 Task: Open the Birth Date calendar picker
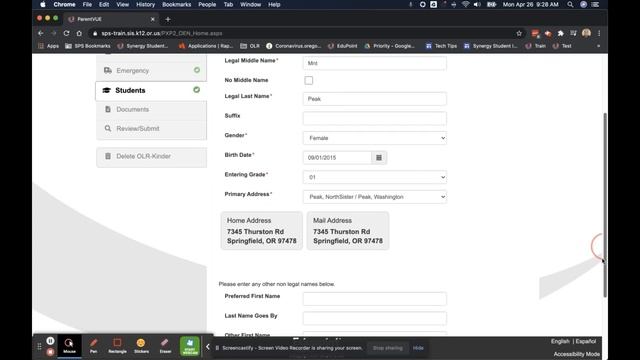379,158
